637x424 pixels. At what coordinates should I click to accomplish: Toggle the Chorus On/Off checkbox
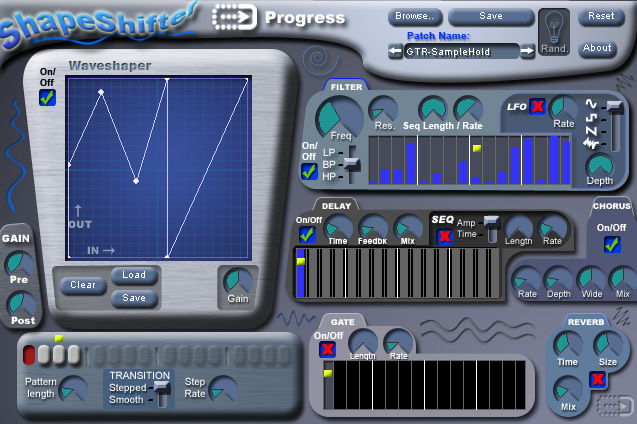click(x=611, y=244)
